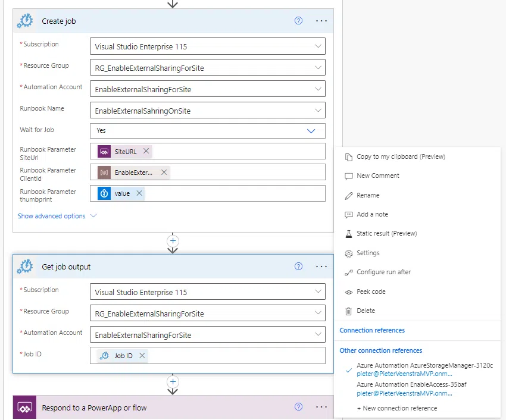The image size is (506, 420).
Task: Open help for Create job action
Action: (x=298, y=21)
